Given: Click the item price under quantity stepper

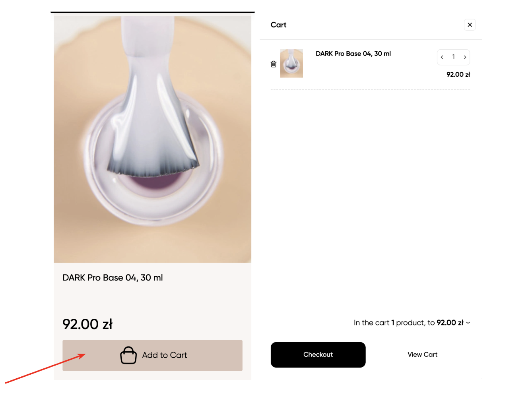Looking at the screenshot, I should (x=458, y=74).
